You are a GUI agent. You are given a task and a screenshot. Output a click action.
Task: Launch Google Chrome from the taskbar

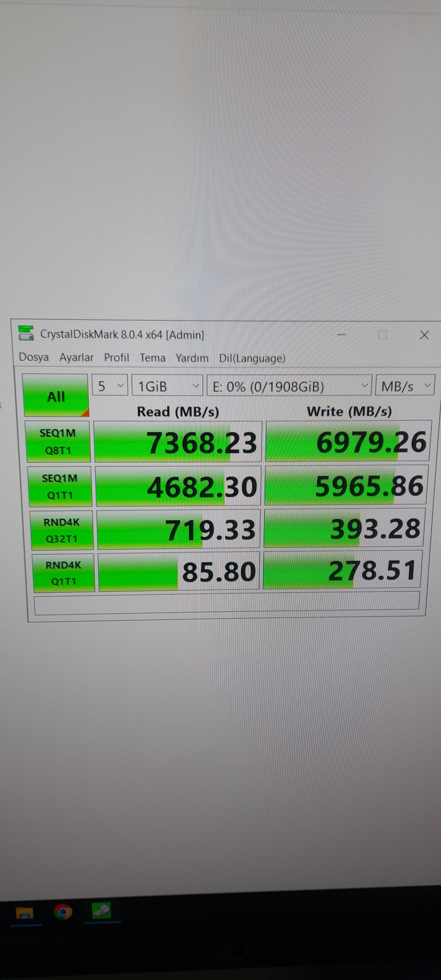(63, 912)
